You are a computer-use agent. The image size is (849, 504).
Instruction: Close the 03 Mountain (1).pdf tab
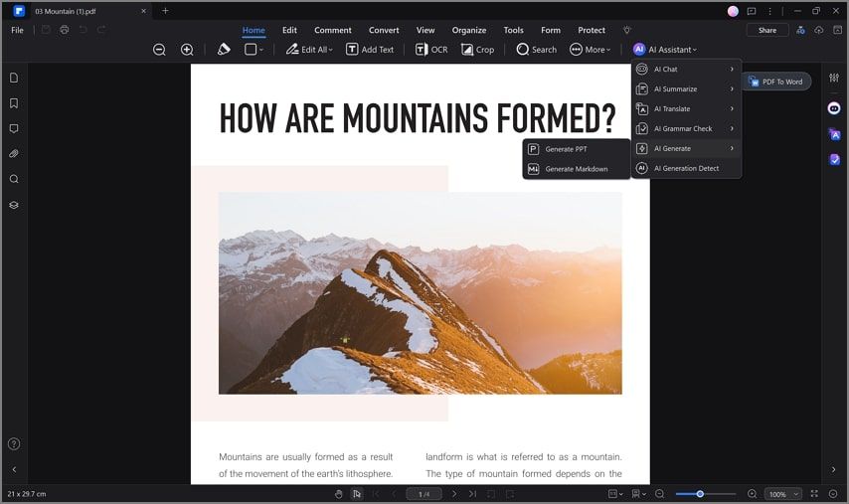click(143, 11)
